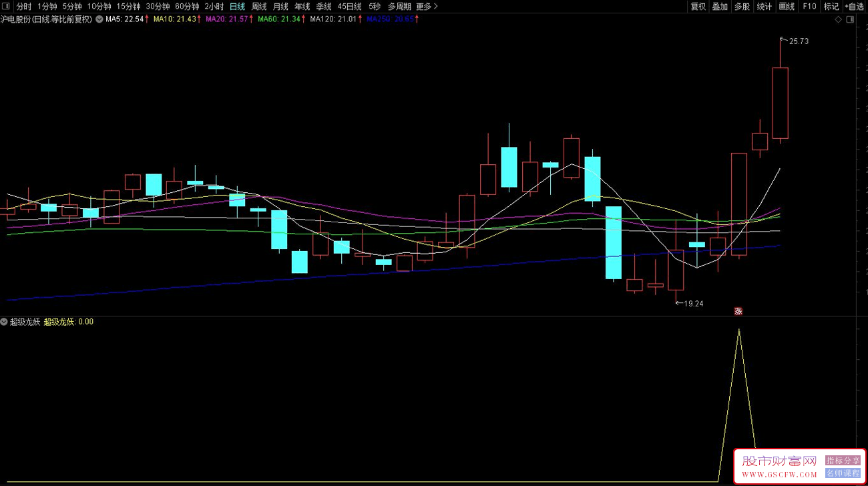Click the 标记 mark button
The width and height of the screenshot is (868, 486).
coord(831,6)
